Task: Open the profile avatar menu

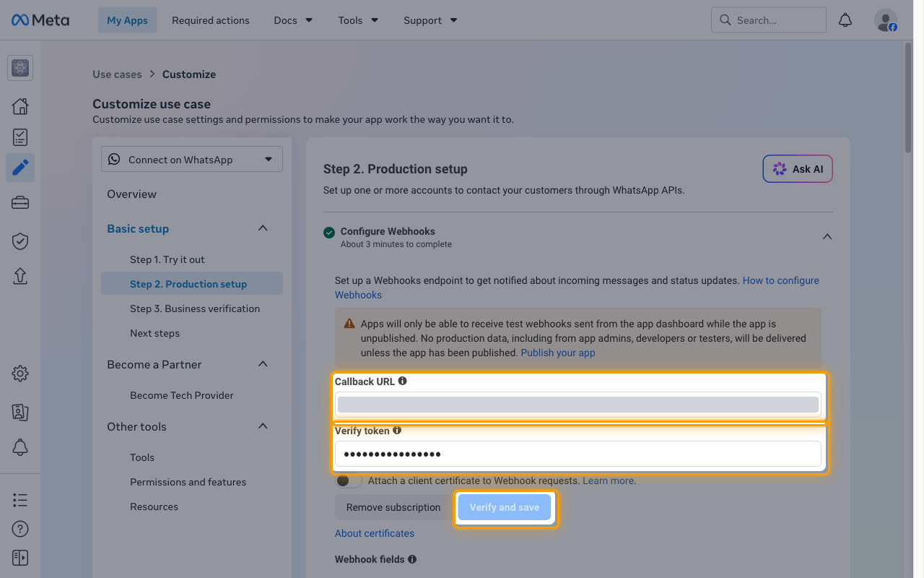Action: [886, 20]
